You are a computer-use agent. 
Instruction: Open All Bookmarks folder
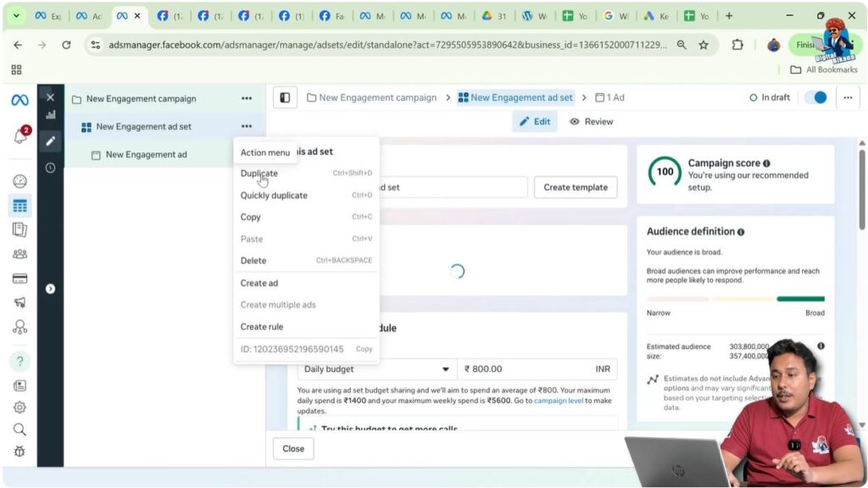pos(824,69)
